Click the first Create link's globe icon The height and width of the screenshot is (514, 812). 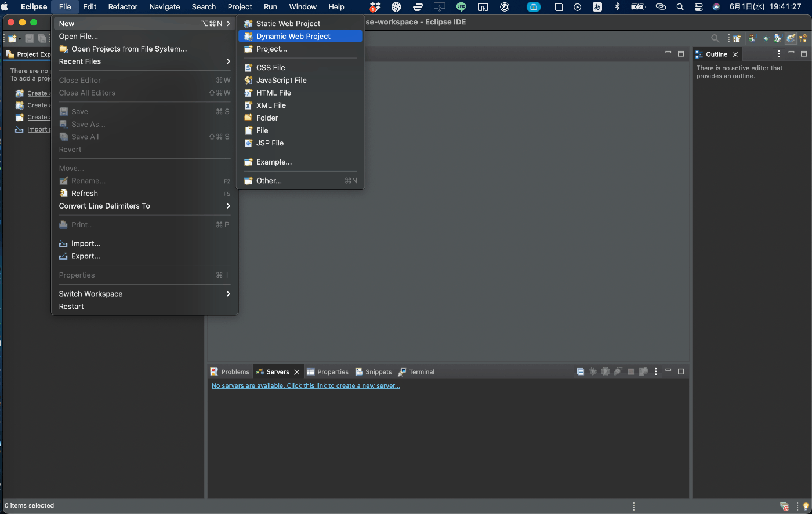click(x=20, y=93)
